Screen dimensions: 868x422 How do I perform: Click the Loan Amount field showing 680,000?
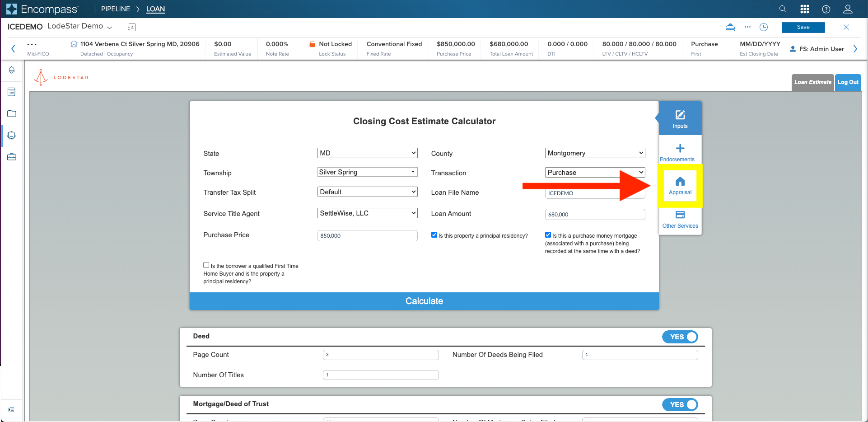[595, 215]
